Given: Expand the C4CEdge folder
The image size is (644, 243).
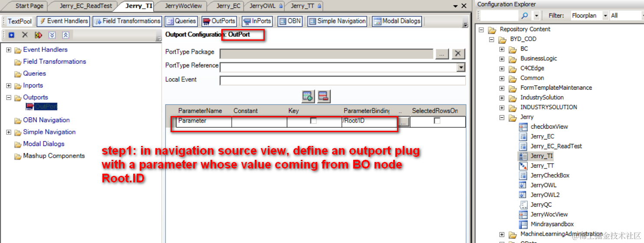Looking at the screenshot, I should 502,68.
